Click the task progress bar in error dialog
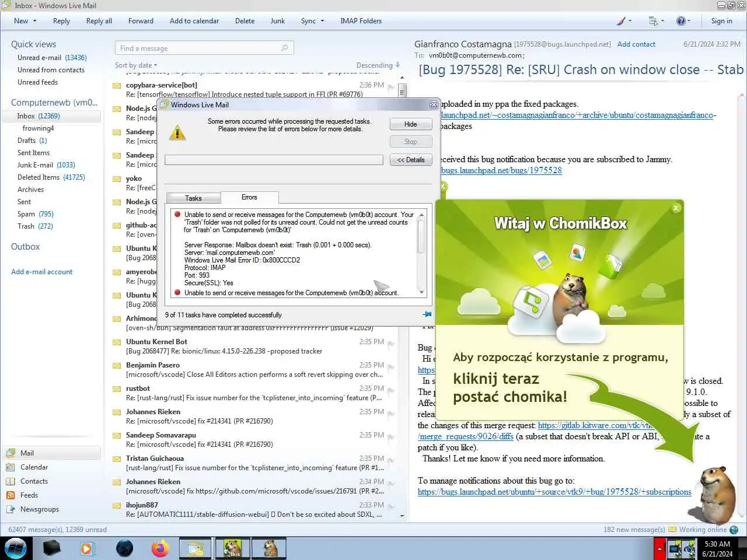This screenshot has width=747, height=560. point(274,160)
